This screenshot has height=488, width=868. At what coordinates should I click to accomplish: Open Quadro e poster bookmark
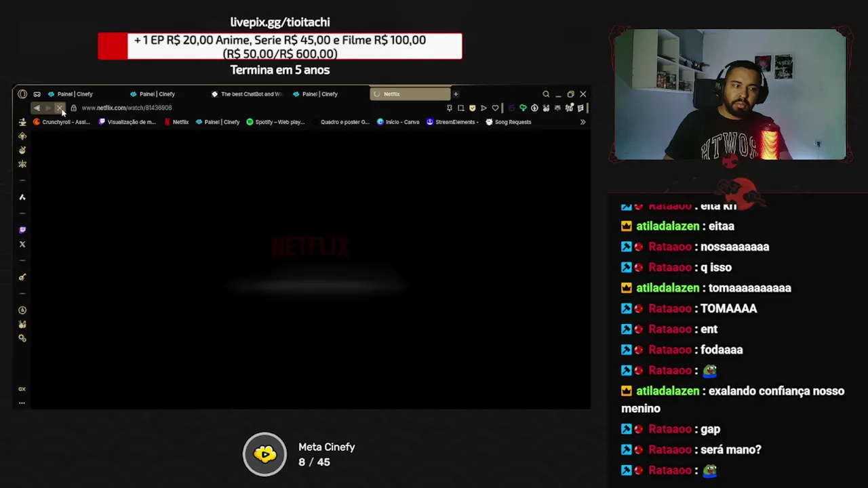(x=340, y=122)
